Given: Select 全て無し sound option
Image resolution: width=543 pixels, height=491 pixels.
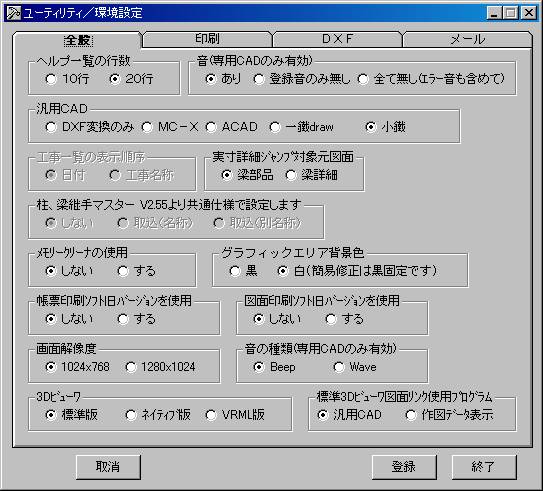Looking at the screenshot, I should pos(430,79).
